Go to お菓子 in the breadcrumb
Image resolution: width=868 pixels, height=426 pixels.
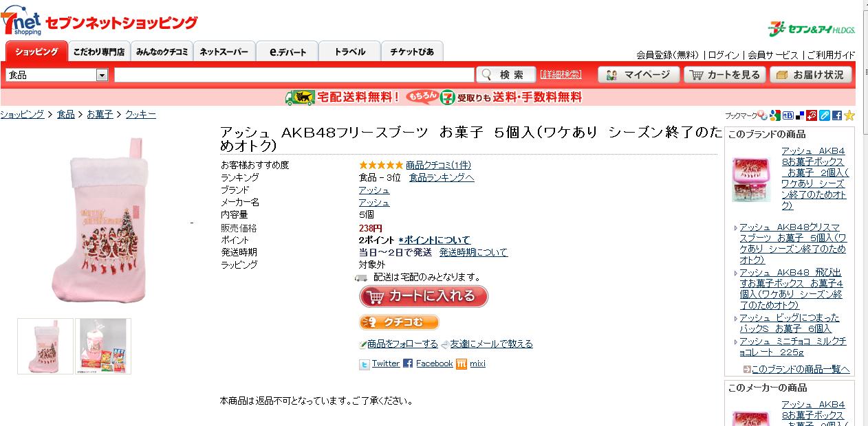100,115
